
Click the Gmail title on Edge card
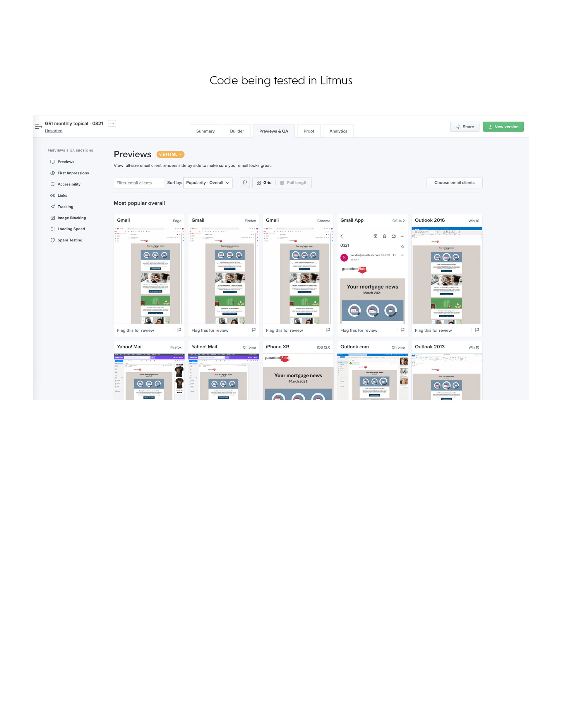[x=123, y=220]
